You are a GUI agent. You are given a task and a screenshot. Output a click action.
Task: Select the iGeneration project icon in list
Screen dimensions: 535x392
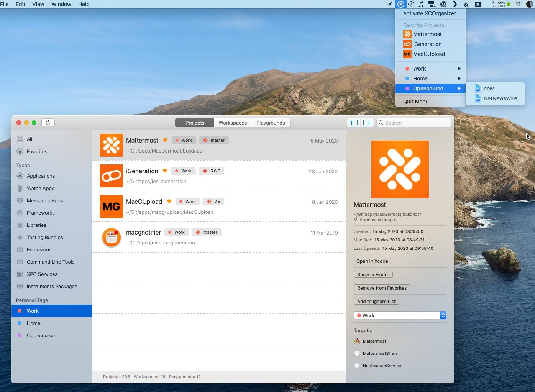click(112, 176)
